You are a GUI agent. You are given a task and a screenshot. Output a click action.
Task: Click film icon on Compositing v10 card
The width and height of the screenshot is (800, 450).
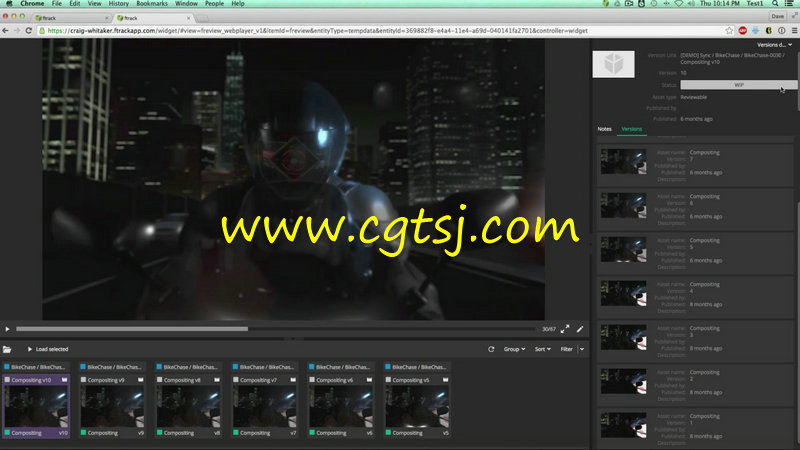point(64,380)
